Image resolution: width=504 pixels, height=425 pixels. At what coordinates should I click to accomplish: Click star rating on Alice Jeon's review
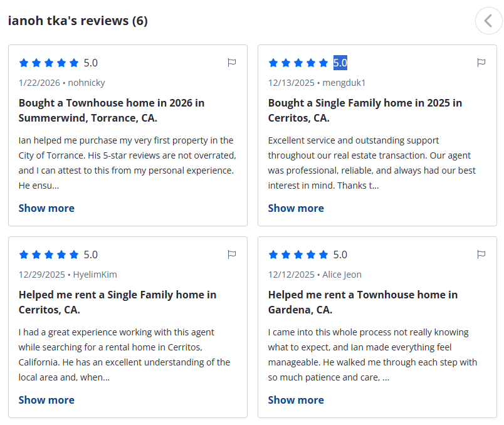coord(298,254)
